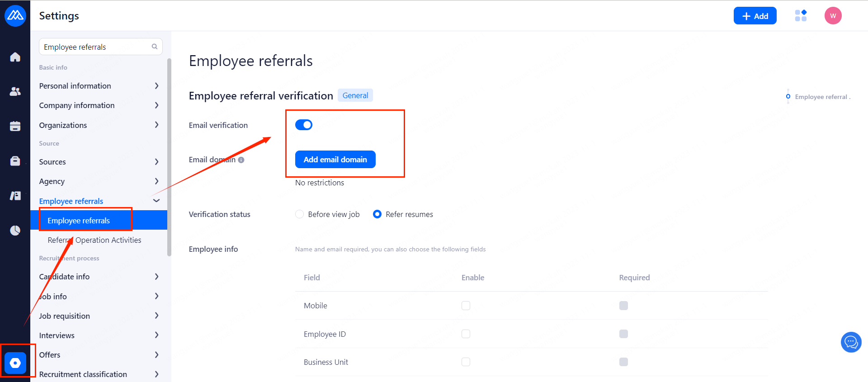This screenshot has width=868, height=382.
Task: Click the Email domain info icon
Action: click(241, 160)
